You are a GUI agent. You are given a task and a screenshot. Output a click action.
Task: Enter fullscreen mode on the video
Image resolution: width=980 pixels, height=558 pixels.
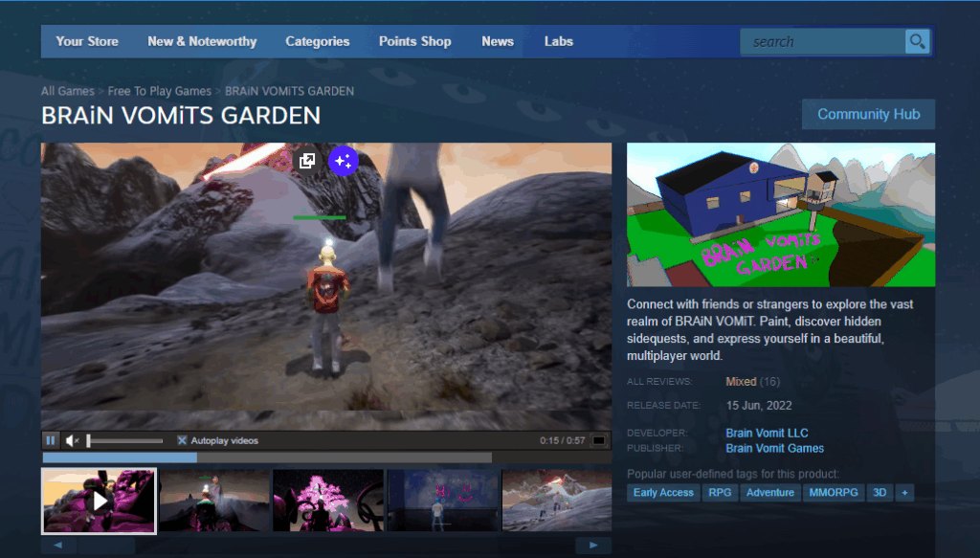coord(598,440)
